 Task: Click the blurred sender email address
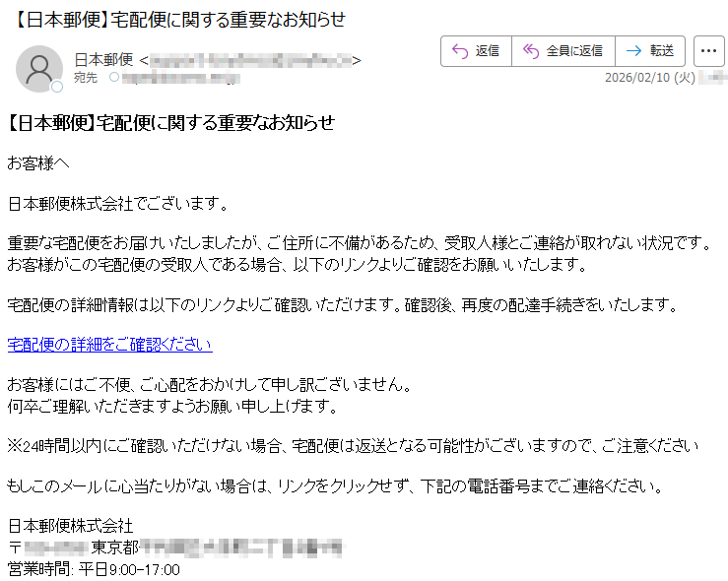[251, 60]
